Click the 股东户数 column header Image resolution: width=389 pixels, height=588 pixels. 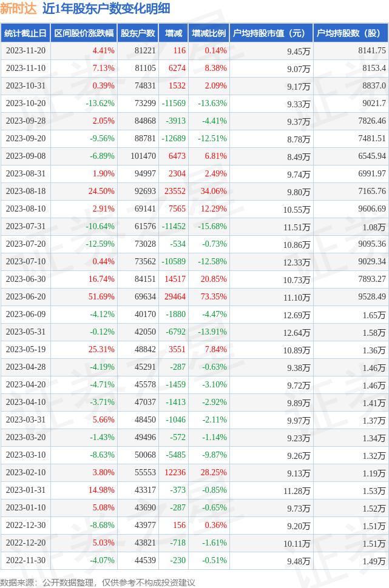tap(138, 33)
